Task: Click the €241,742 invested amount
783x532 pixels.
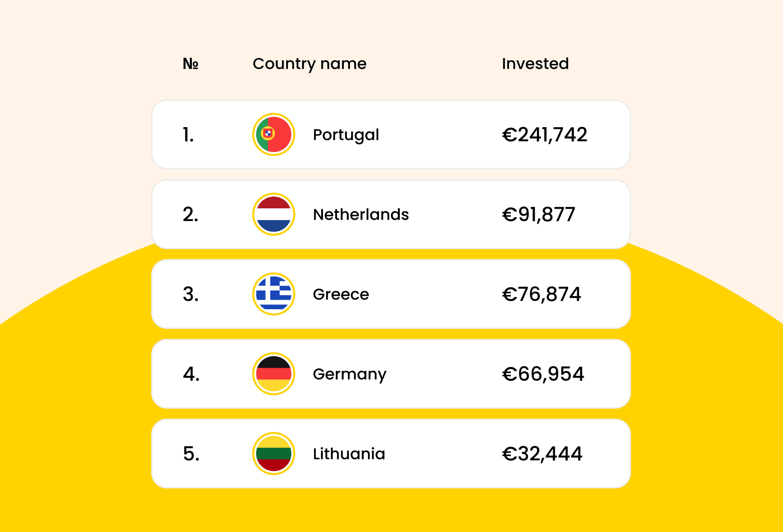Action: [x=544, y=135]
